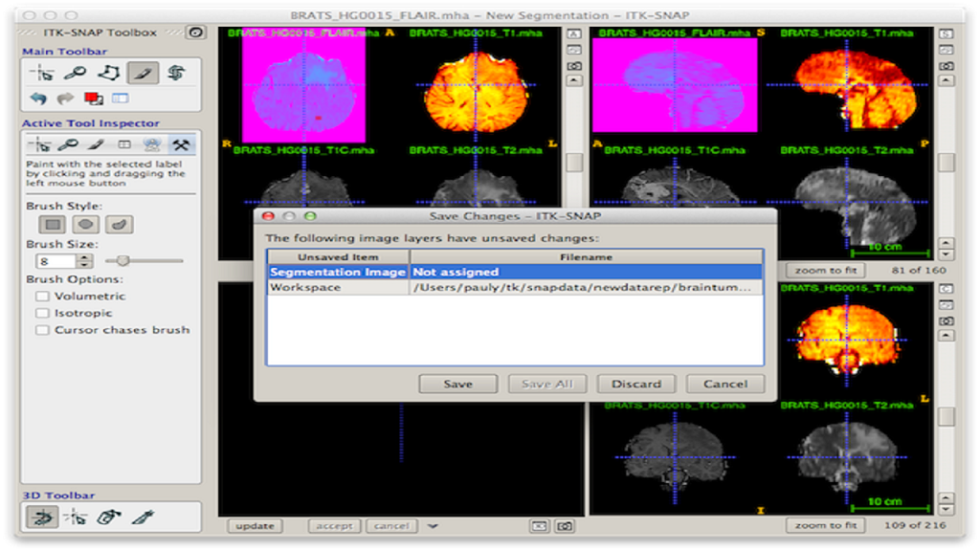Screen dimensions: 980x551
Task: Click the 3D scalpel tool
Action: coord(143,518)
